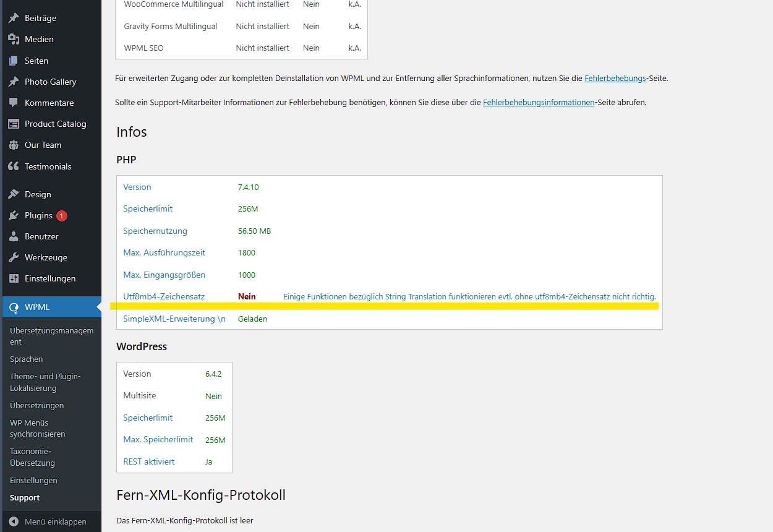Click the WPML logo icon
This screenshot has width=773, height=532.
(14, 307)
